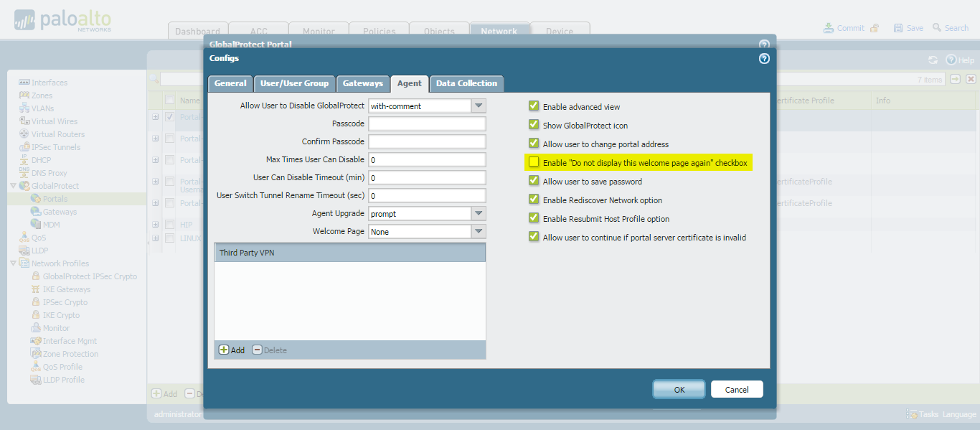Image resolution: width=980 pixels, height=430 pixels.
Task: Toggle Enable Resubmit Host Profile option
Action: 534,218
